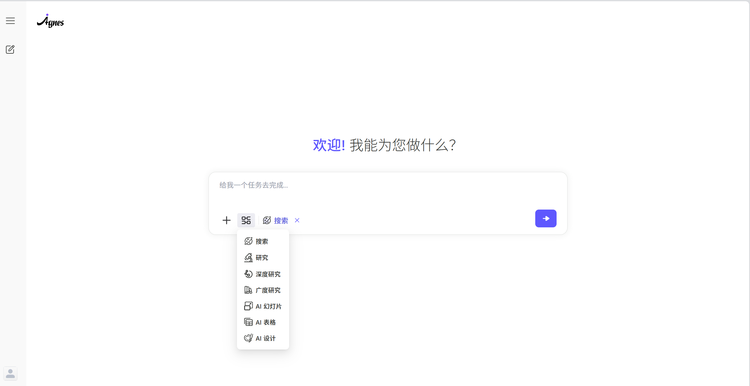Image resolution: width=750 pixels, height=386 pixels.
Task: Start a new chat via compose icon
Action: [10, 49]
